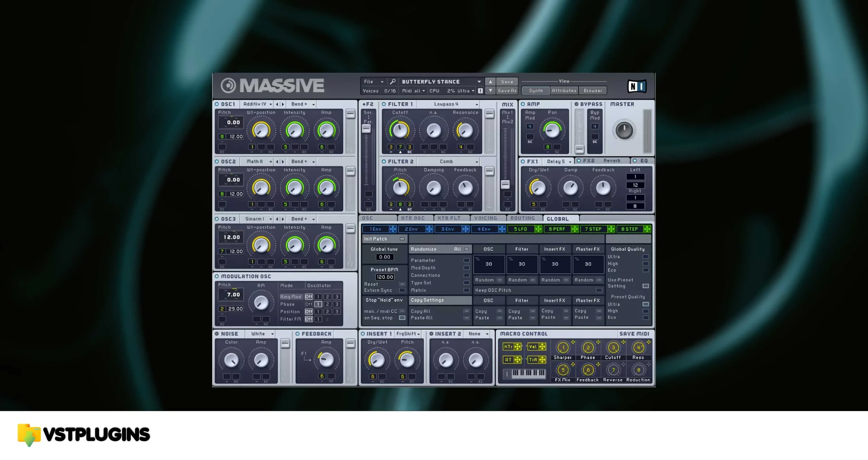The image size is (868, 460).
Task: Open the Insert 1 FrqShift dropdown
Action: pos(408,334)
